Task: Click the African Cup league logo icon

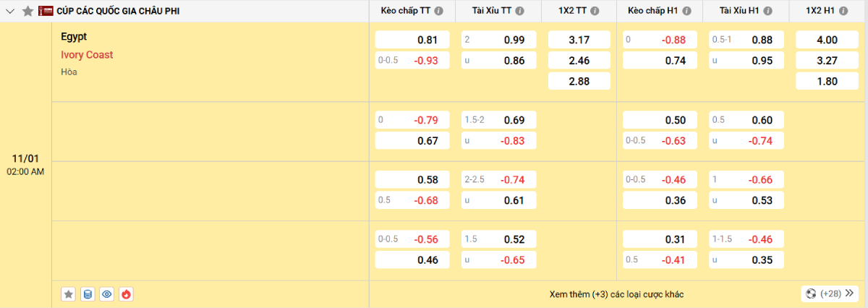Action: [46, 11]
